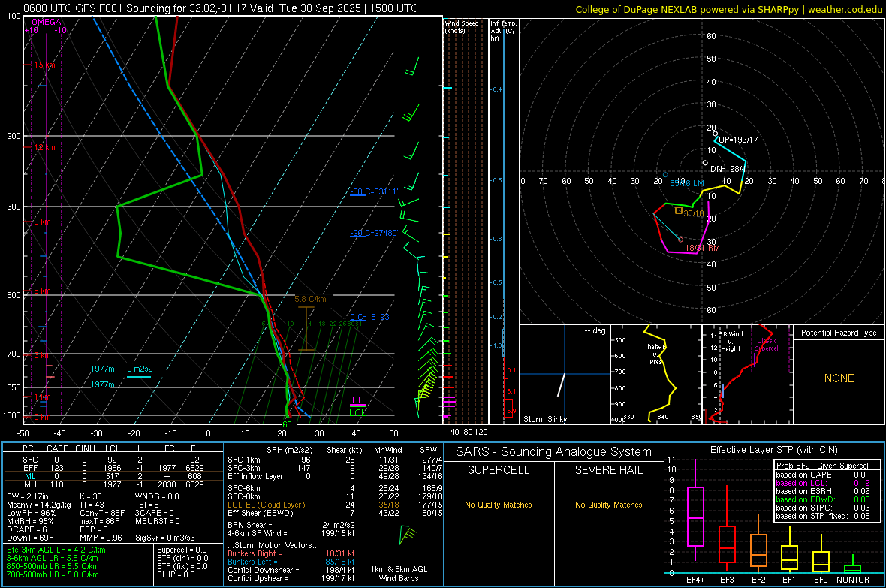886x588 pixels.
Task: Click the Wind Speed (knots) panel header
Action: click(x=462, y=26)
